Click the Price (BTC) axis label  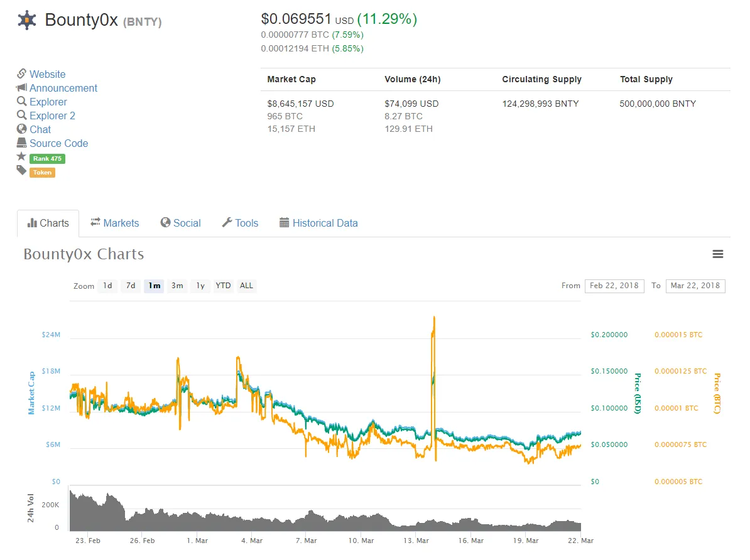(x=717, y=393)
